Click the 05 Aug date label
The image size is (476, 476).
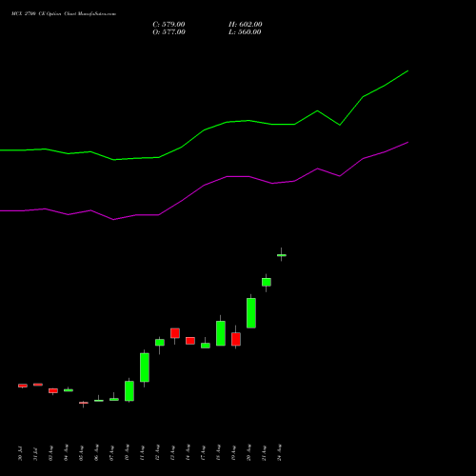81,453
